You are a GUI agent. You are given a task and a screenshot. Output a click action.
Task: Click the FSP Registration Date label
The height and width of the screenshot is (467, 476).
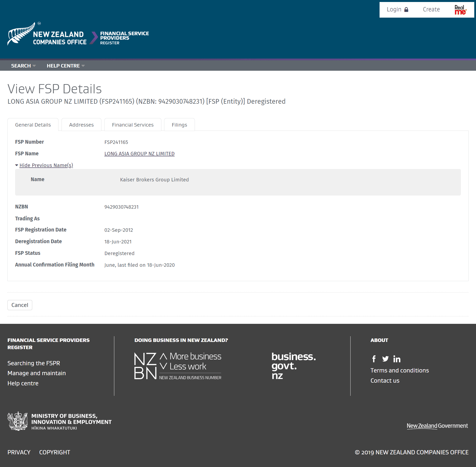tap(41, 230)
